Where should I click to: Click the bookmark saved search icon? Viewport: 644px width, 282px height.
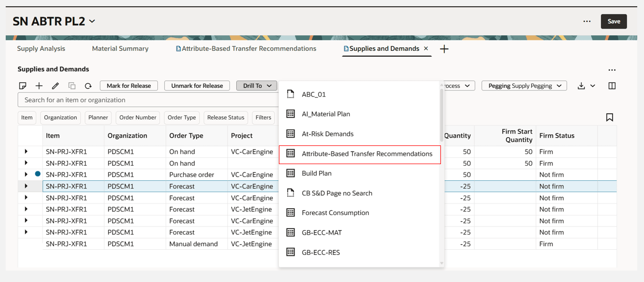point(610,117)
